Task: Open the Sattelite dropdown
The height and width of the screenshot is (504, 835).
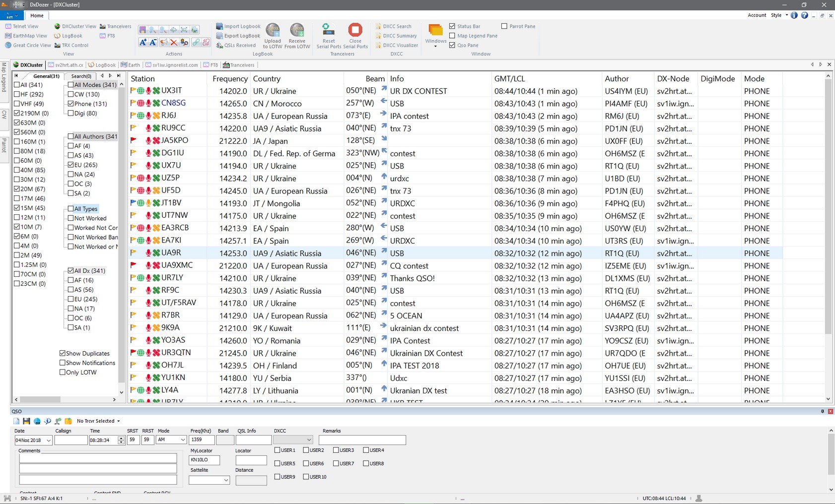Action: 226,480
